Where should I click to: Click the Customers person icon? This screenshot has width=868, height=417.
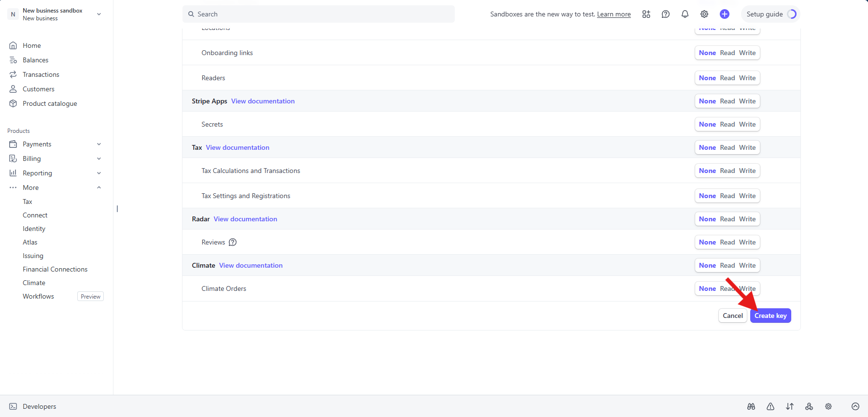(13, 89)
